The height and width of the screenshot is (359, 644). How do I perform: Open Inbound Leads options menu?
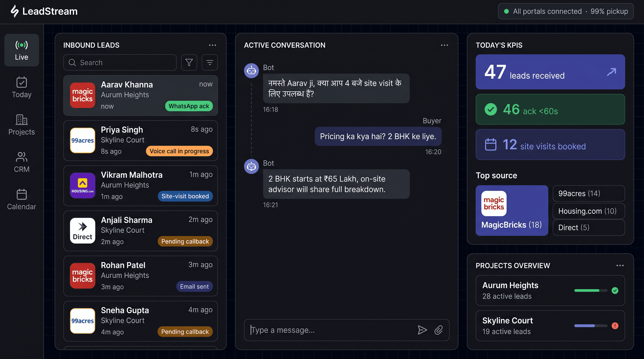point(212,45)
